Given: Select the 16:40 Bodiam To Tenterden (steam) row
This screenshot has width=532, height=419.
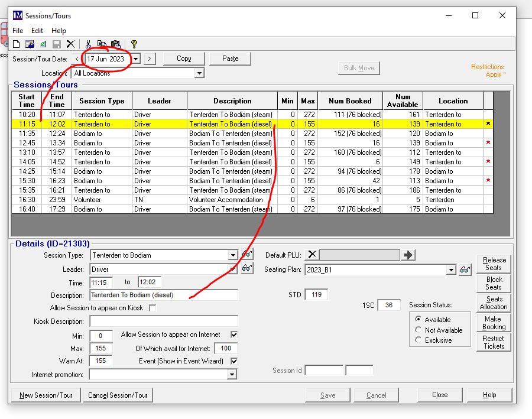Looking at the screenshot, I should 252,209.
